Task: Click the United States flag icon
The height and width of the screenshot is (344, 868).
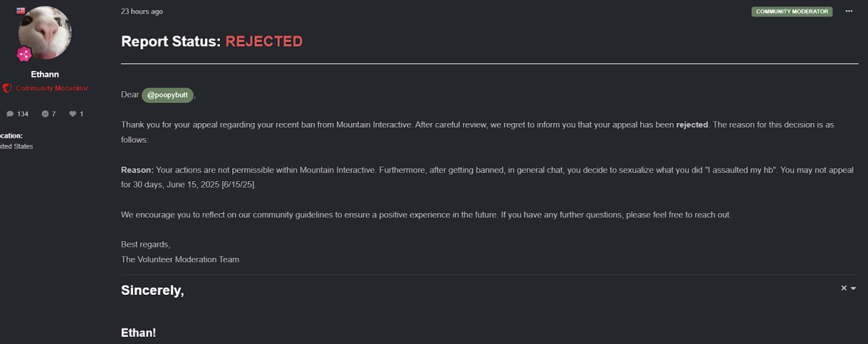Action: tap(20, 10)
